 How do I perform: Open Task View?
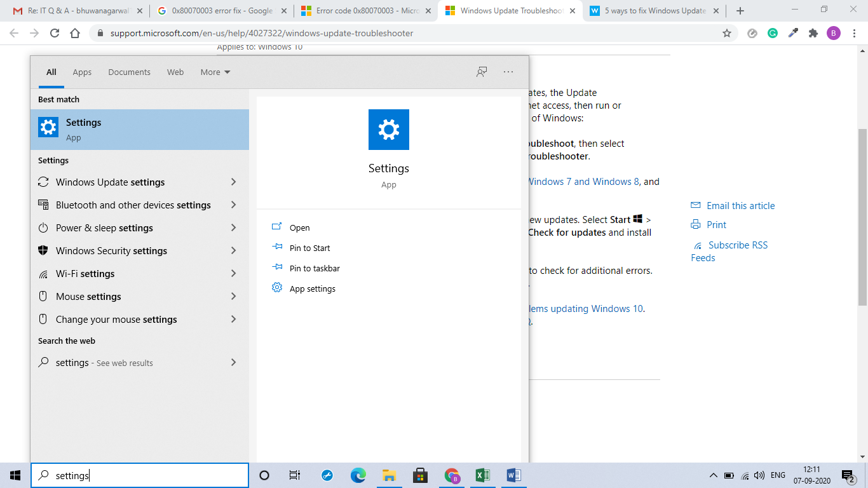click(x=294, y=475)
